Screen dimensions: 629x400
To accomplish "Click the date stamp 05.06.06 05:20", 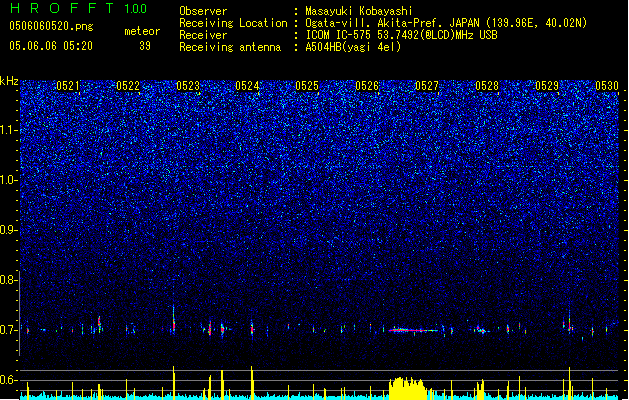I will point(51,46).
